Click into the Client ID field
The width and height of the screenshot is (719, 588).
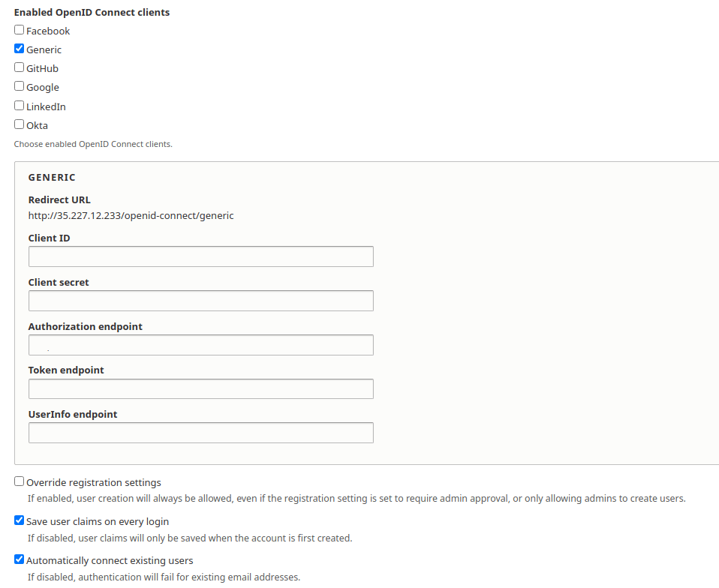[x=200, y=256]
